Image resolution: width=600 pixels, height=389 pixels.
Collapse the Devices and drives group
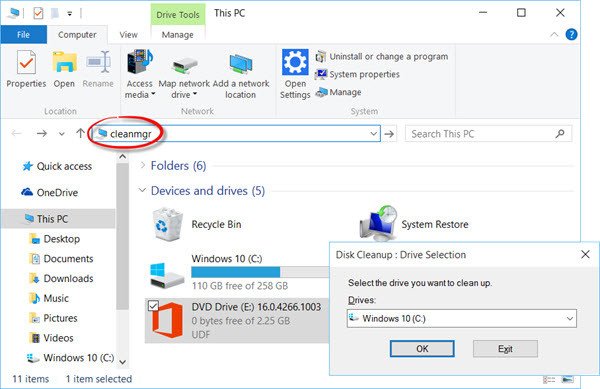[x=142, y=190]
